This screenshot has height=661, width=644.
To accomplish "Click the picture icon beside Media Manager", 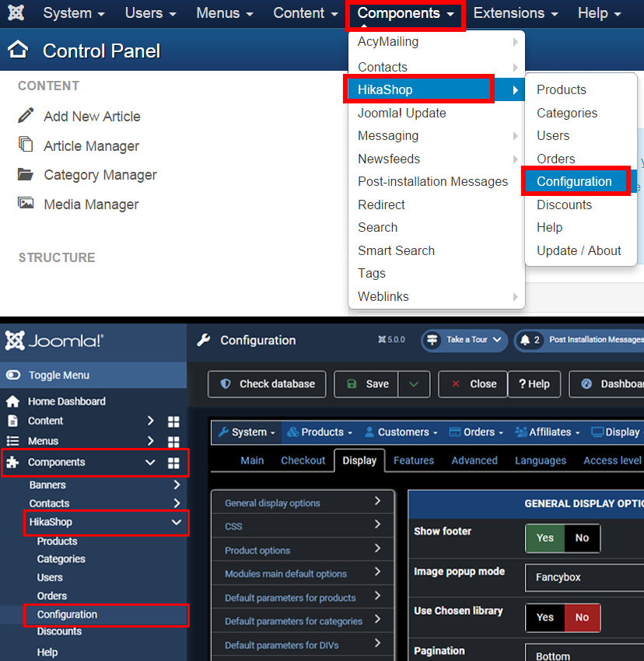I will pos(26,203).
